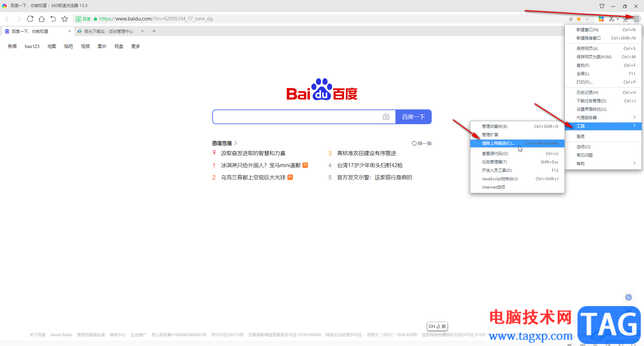Select 新建隐身窗口 menu item
The width and height of the screenshot is (644, 346).
603,38
